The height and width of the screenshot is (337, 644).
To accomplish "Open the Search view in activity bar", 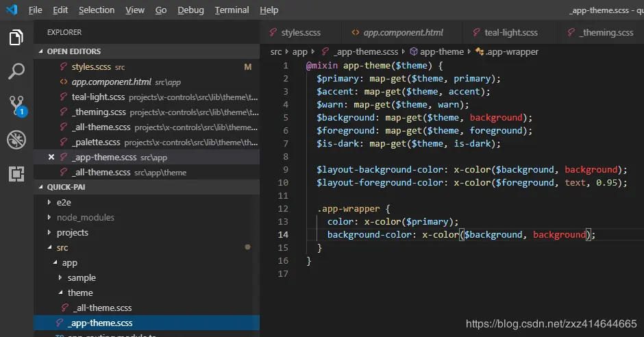I will pos(16,71).
